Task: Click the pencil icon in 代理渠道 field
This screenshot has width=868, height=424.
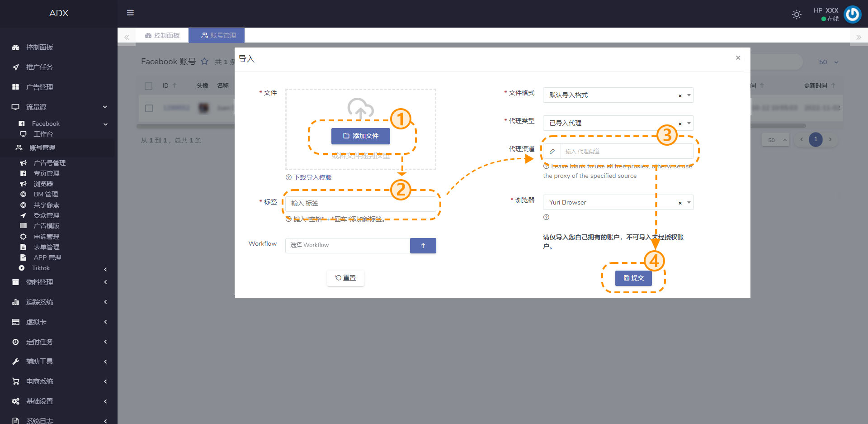Action: [x=552, y=152]
